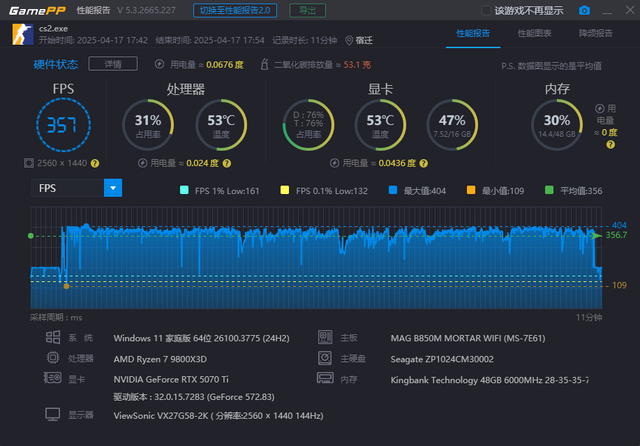Click the CO2 emission bottle icon
The height and width of the screenshot is (446, 640).
click(x=264, y=64)
